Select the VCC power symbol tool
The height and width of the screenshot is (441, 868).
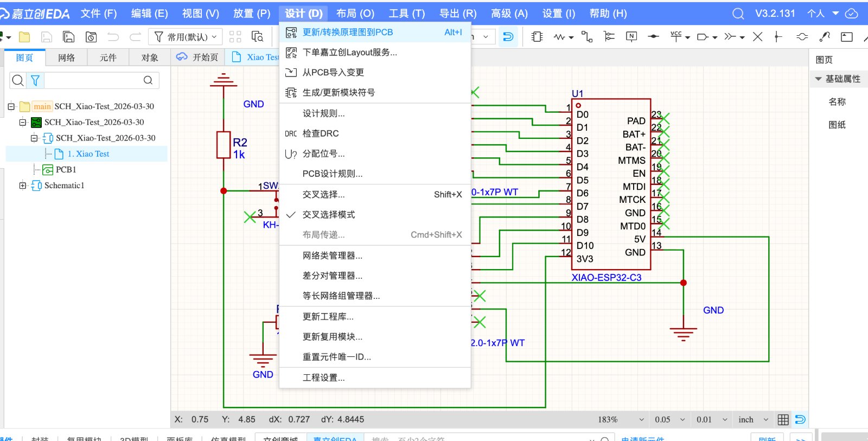pyautogui.click(x=676, y=36)
